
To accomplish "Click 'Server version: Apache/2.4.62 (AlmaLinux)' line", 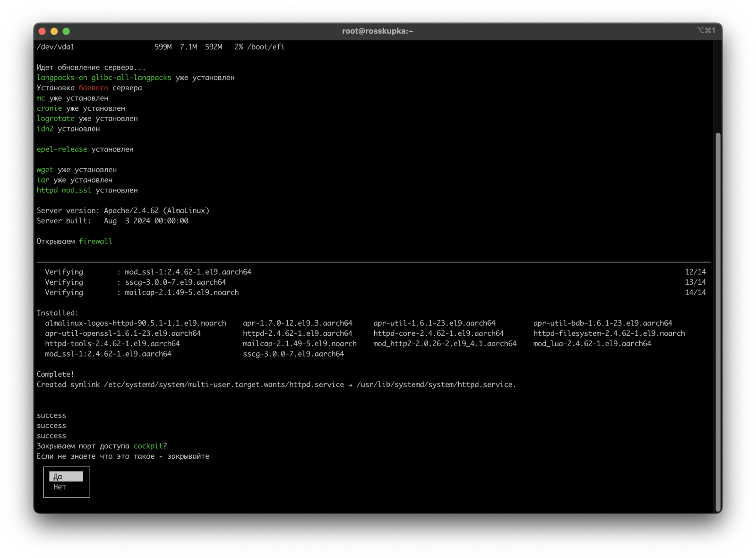I will pos(123,211).
